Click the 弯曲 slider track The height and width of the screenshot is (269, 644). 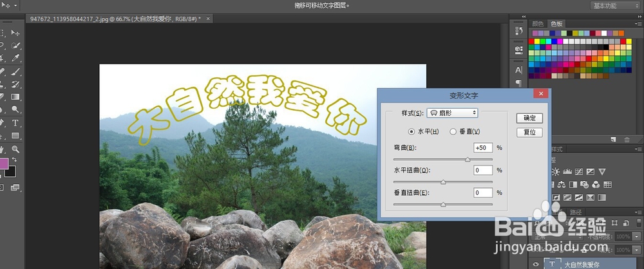[x=443, y=160]
